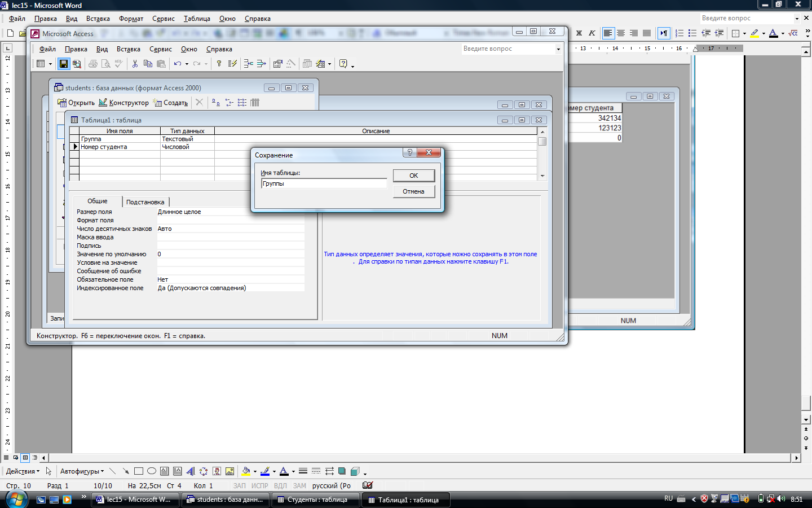This screenshot has height=508, width=812.
Task: Click the highlight color yellow marker icon
Action: coord(754,33)
